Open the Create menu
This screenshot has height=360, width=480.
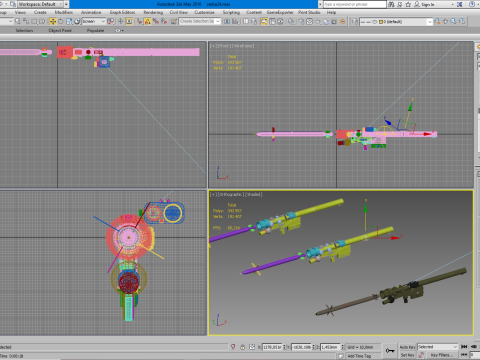[x=40, y=12]
